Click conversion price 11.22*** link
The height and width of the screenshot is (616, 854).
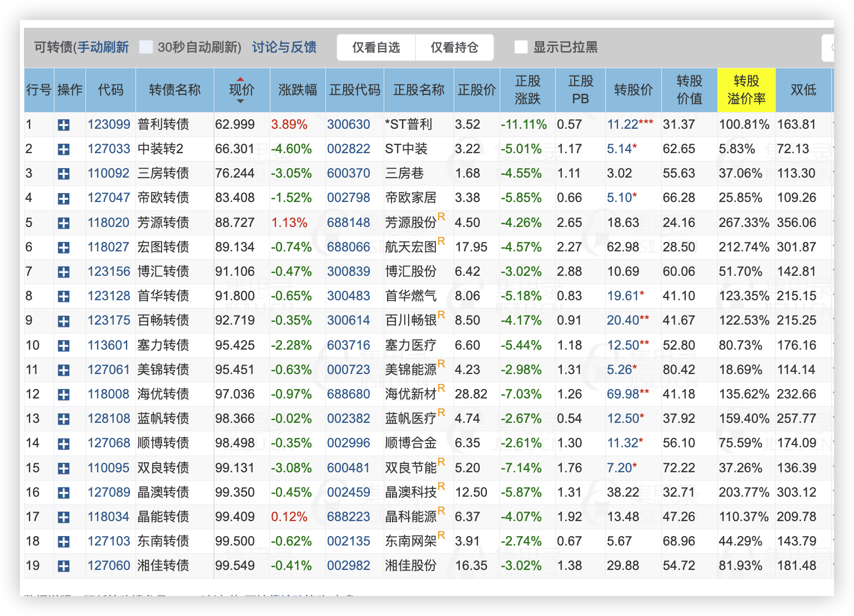point(630,124)
